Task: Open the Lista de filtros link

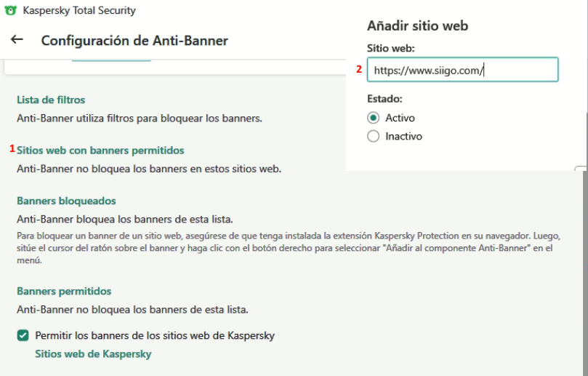Action: point(51,100)
